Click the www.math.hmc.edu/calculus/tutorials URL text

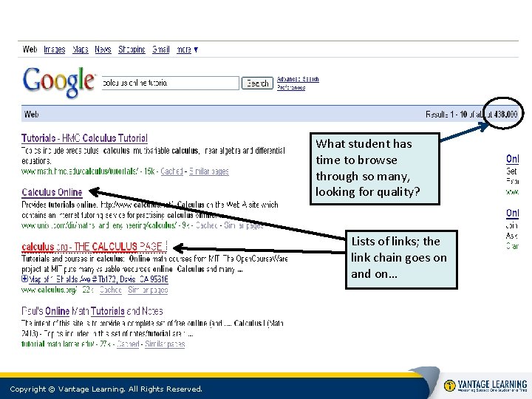(80, 171)
